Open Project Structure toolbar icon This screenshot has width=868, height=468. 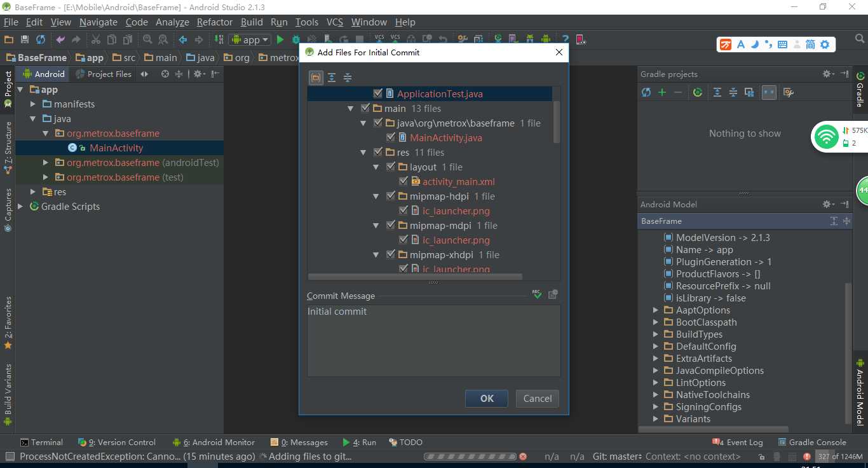478,39
